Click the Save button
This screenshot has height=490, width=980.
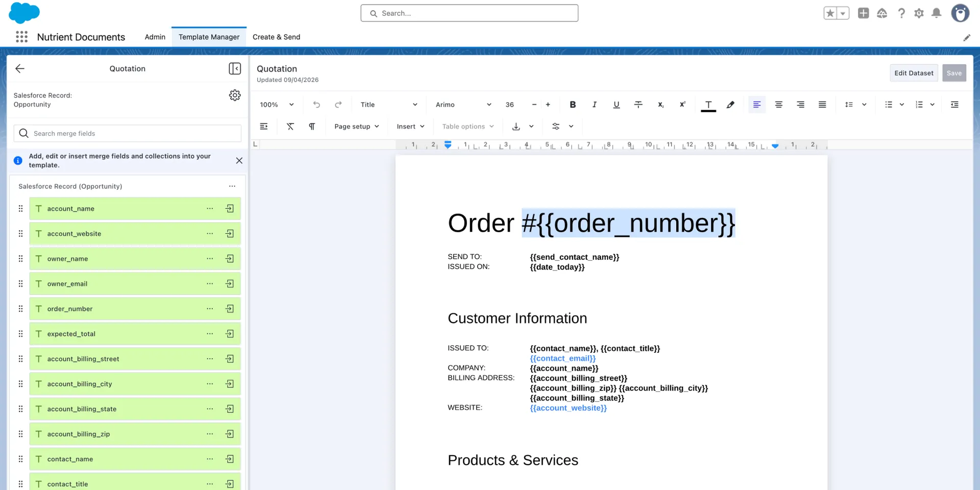(954, 73)
